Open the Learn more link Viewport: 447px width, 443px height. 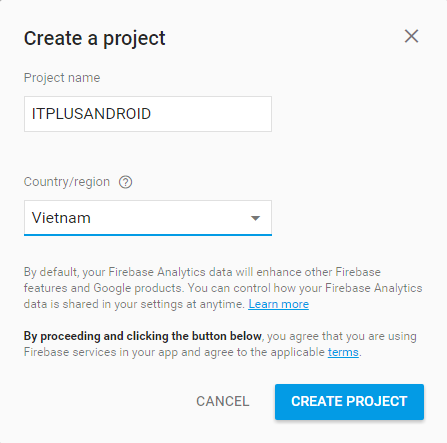pos(278,304)
